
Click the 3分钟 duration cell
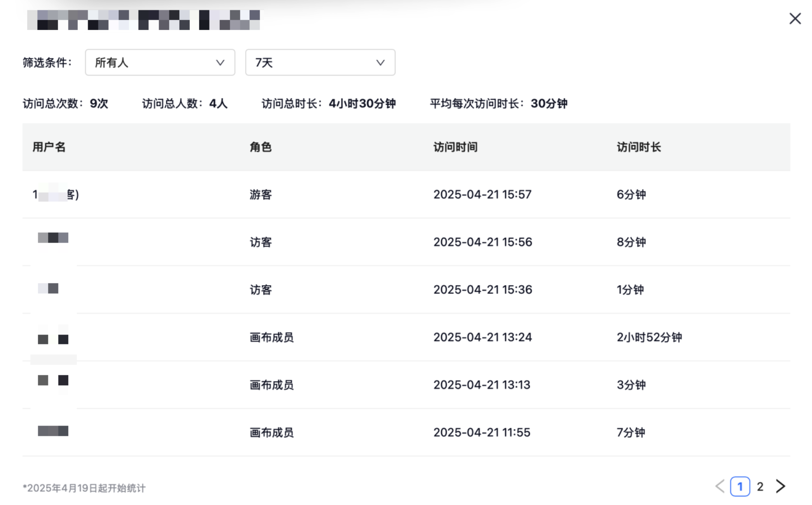(631, 385)
